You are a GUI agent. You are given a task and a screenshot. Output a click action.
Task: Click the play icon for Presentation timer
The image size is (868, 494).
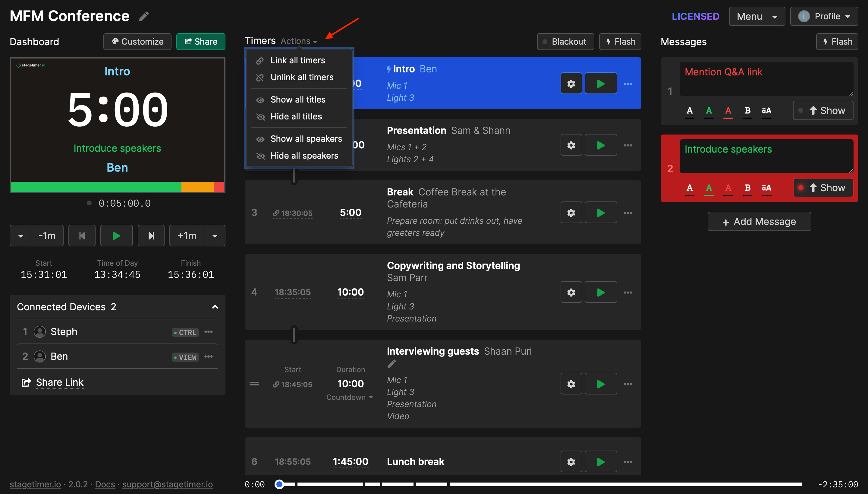tap(600, 145)
